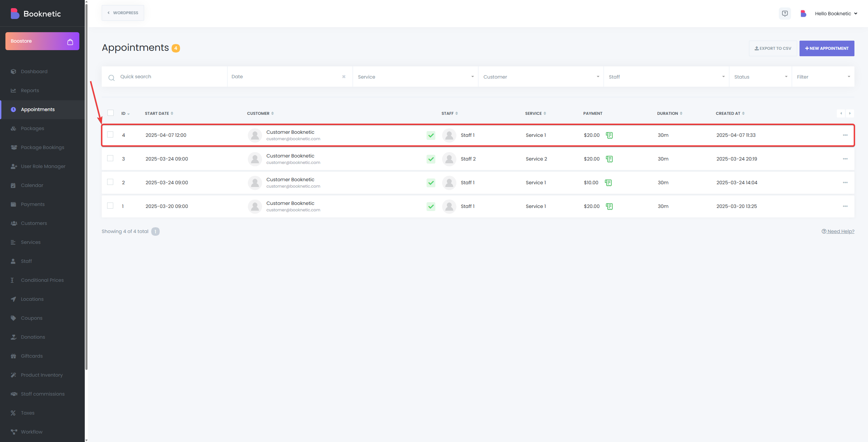Open invoice icon for appointment 4 payment
This screenshot has height=442, width=868.
(609, 135)
